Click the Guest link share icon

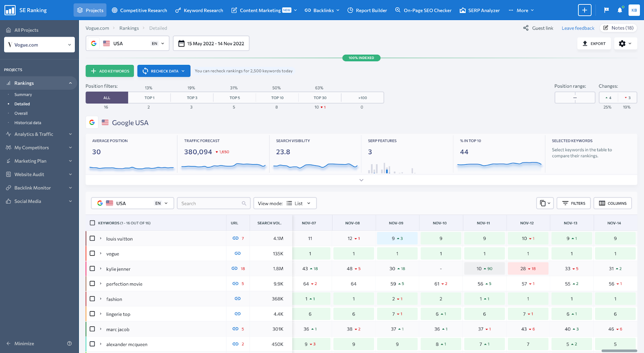coord(526,28)
